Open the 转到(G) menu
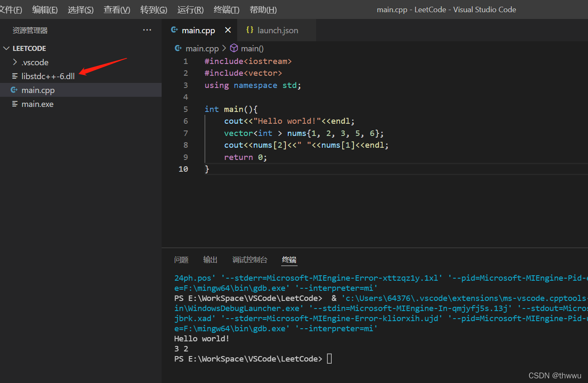 pyautogui.click(x=154, y=10)
